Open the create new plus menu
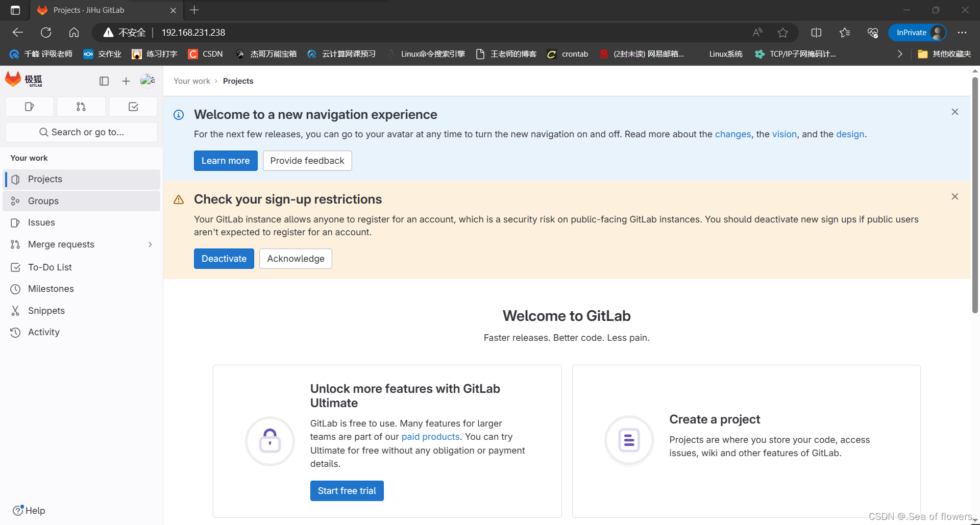Image resolution: width=980 pixels, height=525 pixels. [126, 81]
